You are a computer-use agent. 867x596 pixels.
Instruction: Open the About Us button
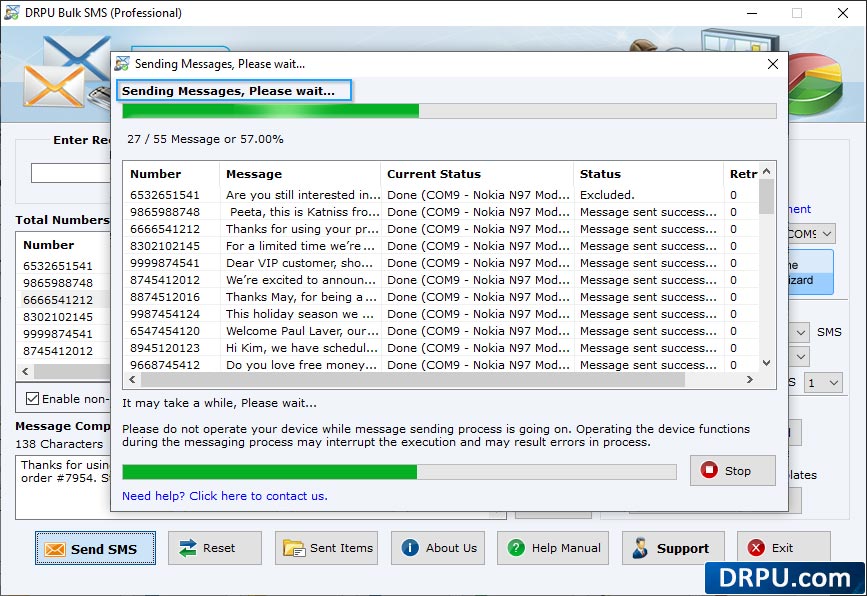[x=438, y=548]
